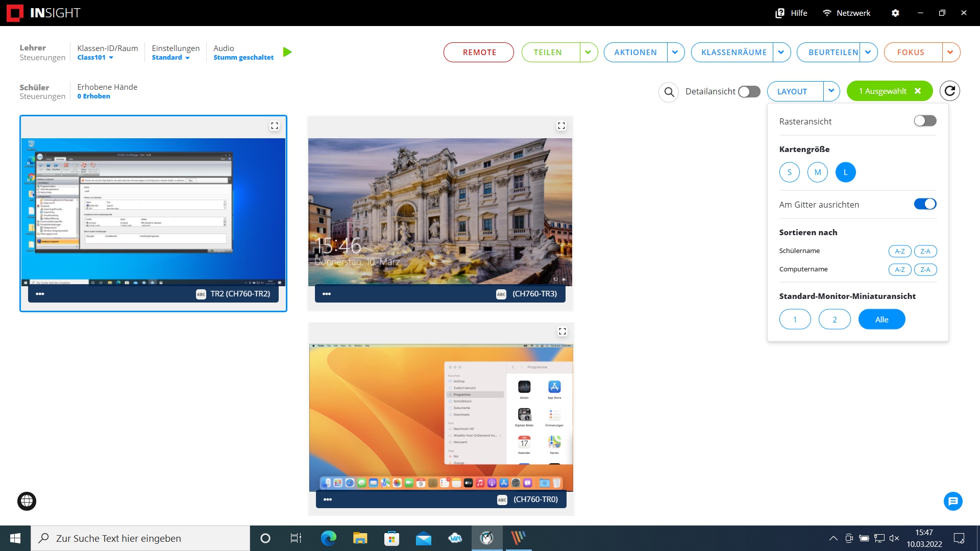Open the search magnifier next to Detailansicht

669,92
